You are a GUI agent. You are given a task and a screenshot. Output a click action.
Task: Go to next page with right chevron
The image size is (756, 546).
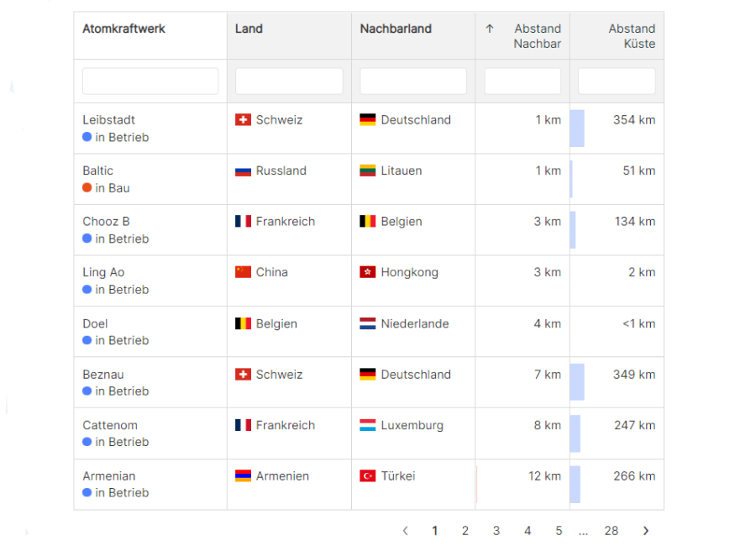(x=646, y=531)
